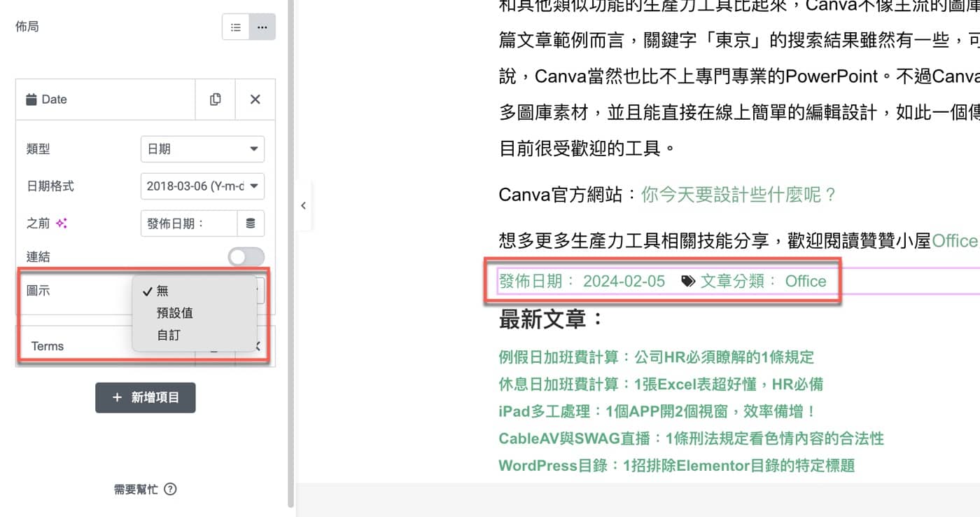Open the 你今天要設計些什麼呢 link
The image size is (980, 517).
(x=739, y=195)
